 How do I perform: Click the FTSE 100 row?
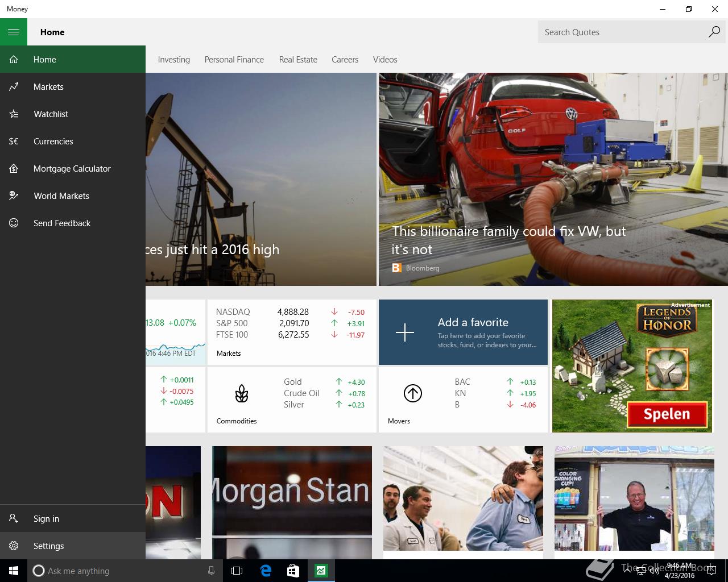290,334
